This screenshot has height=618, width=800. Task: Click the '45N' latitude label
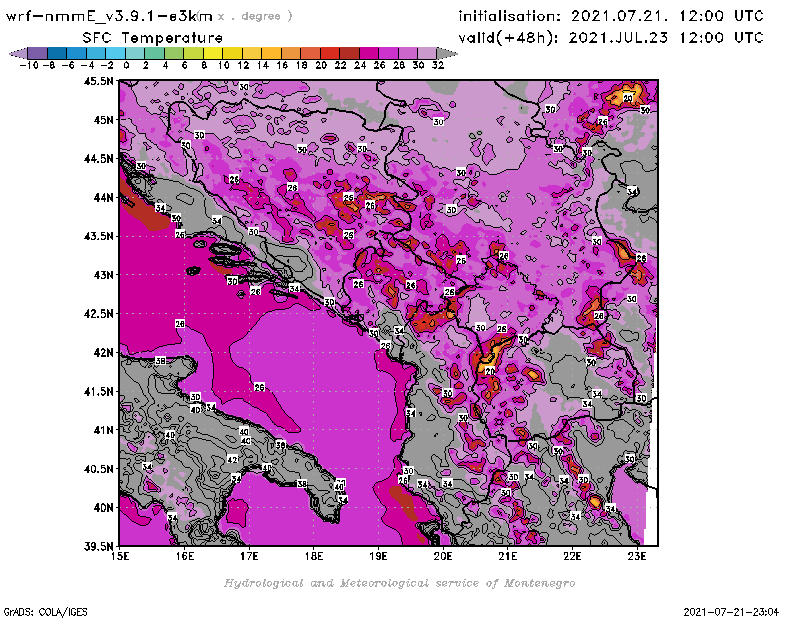tap(103, 120)
